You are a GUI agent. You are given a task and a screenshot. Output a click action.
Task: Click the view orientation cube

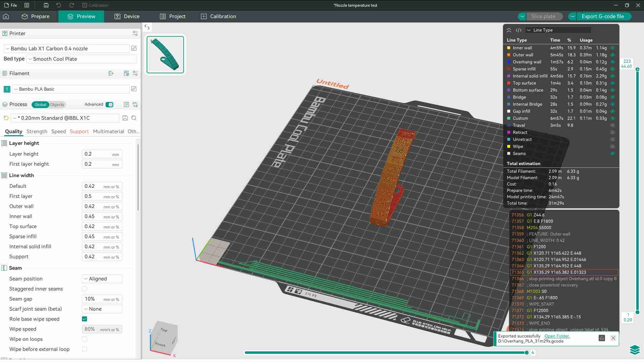(164, 338)
